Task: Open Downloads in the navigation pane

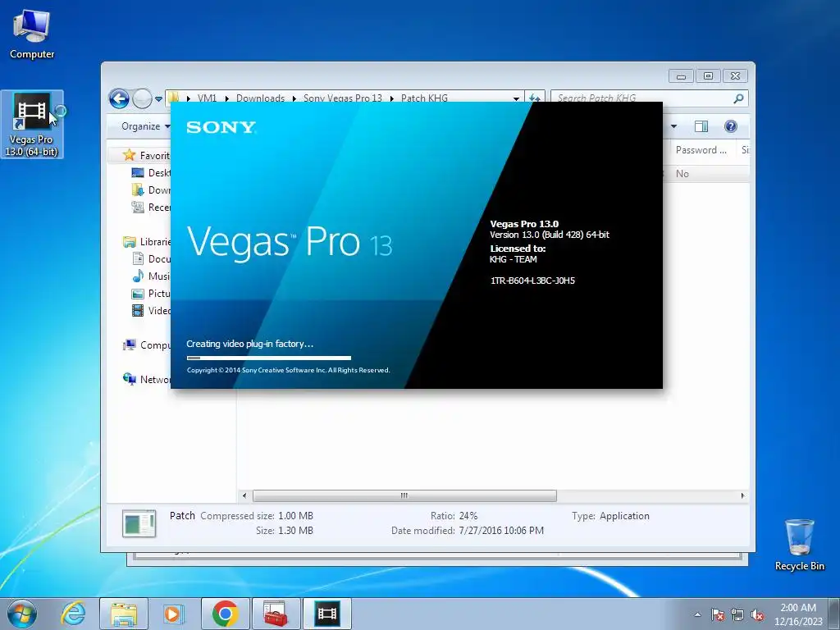Action: point(151,190)
